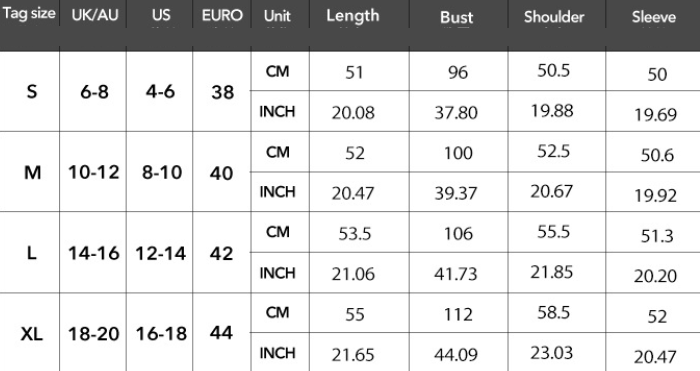Click sleeve value 50.6 cm
This screenshot has width=700, height=371.
pyautogui.click(x=657, y=155)
